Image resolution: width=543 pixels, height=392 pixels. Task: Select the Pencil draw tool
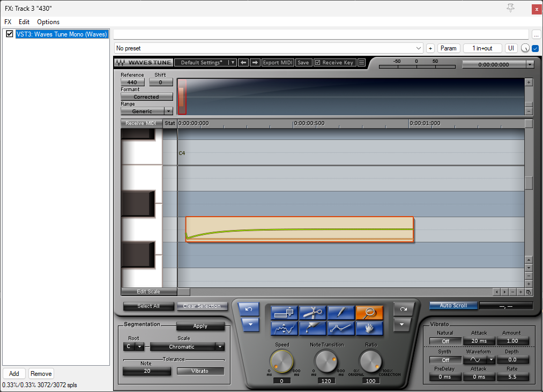(x=341, y=312)
